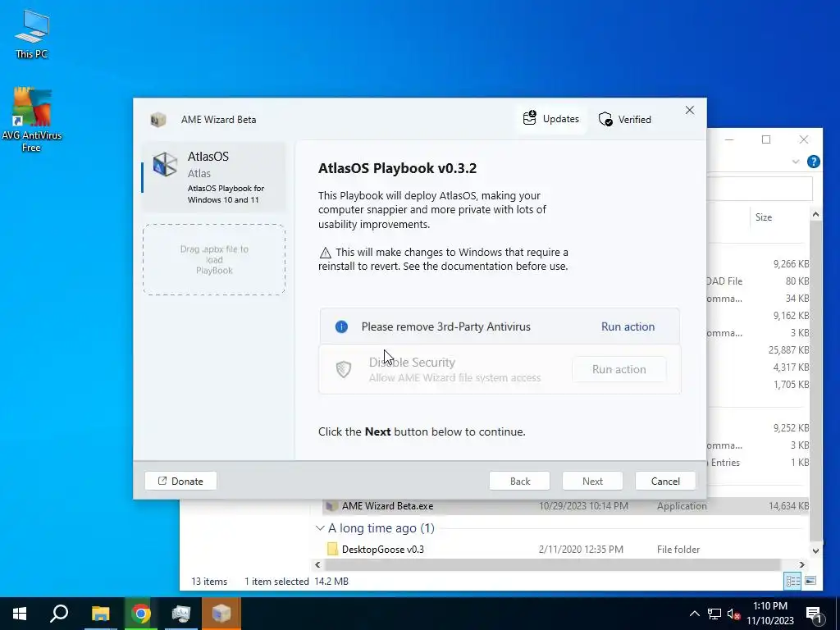The height and width of the screenshot is (630, 840).
Task: Click the AtlasOS cube logo icon
Action: click(164, 164)
